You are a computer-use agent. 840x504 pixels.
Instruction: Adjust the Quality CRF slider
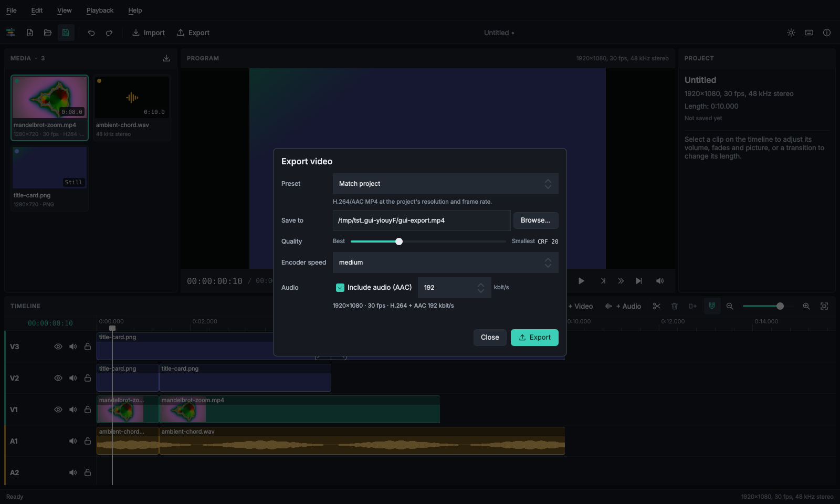pos(428,241)
